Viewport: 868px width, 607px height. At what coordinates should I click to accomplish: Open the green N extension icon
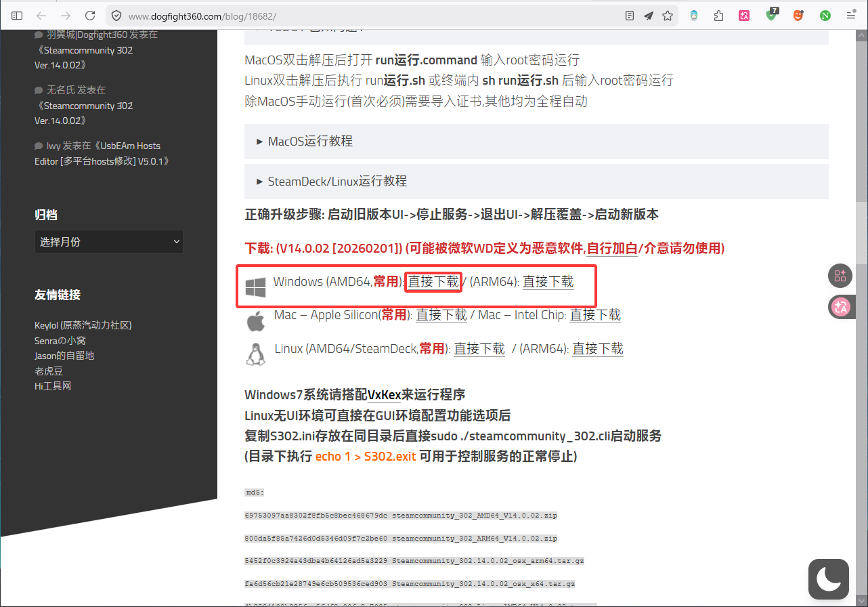pos(825,16)
